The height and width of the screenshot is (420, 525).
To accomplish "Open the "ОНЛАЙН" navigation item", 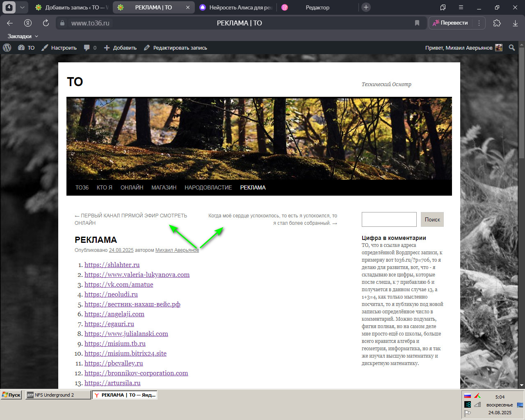I will pos(132,187).
